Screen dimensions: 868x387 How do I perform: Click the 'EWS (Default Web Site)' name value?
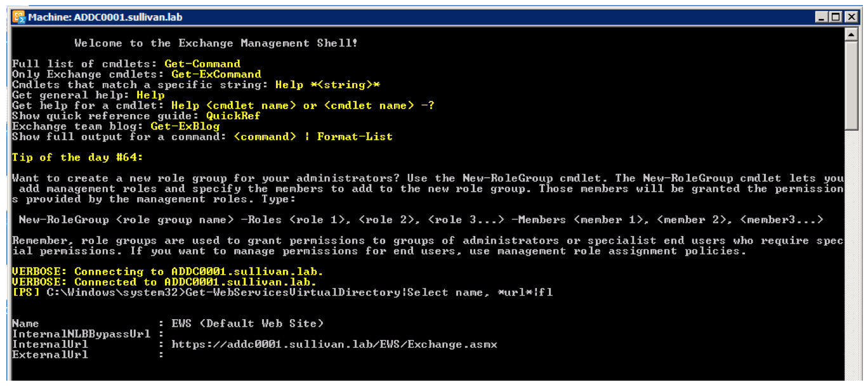(247, 324)
